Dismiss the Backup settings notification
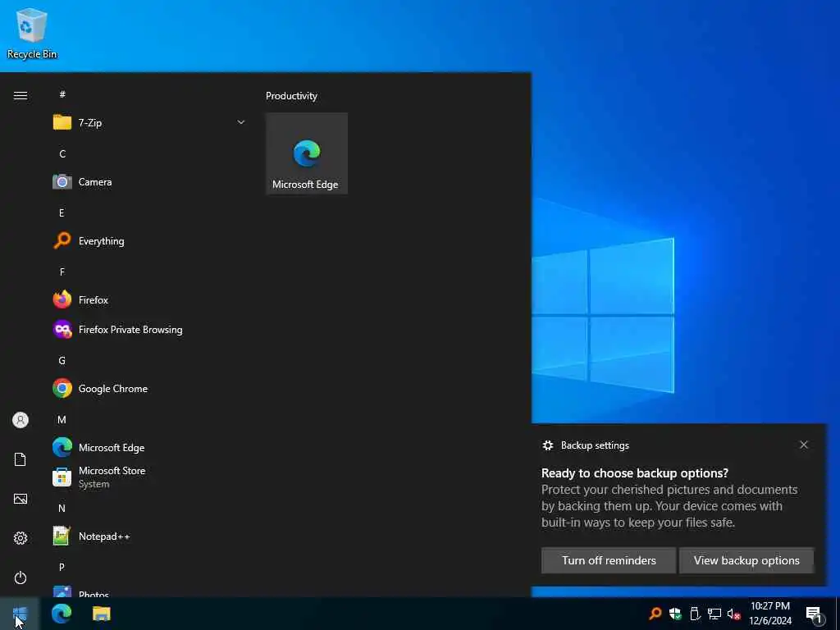The image size is (840, 630). pos(804,445)
